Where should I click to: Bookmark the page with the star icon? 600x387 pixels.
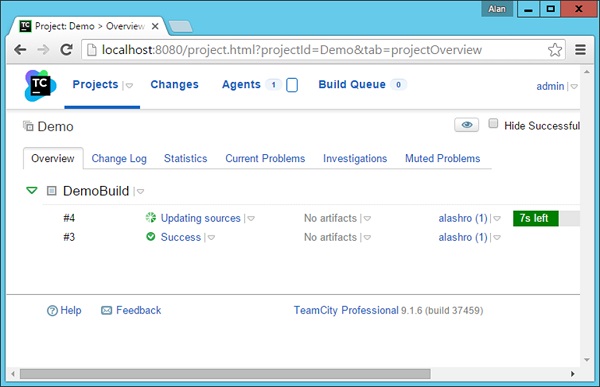[x=555, y=50]
